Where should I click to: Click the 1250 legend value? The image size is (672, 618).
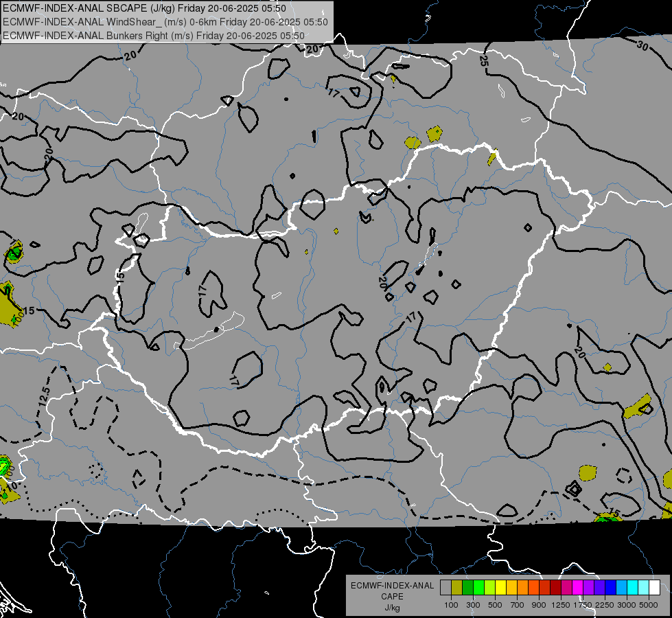pos(561,605)
